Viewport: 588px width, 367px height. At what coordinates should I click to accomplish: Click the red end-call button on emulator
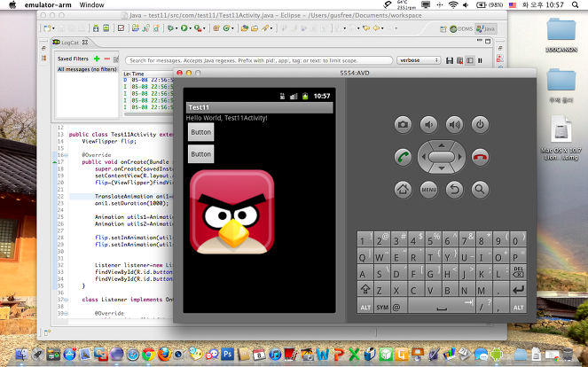480,157
